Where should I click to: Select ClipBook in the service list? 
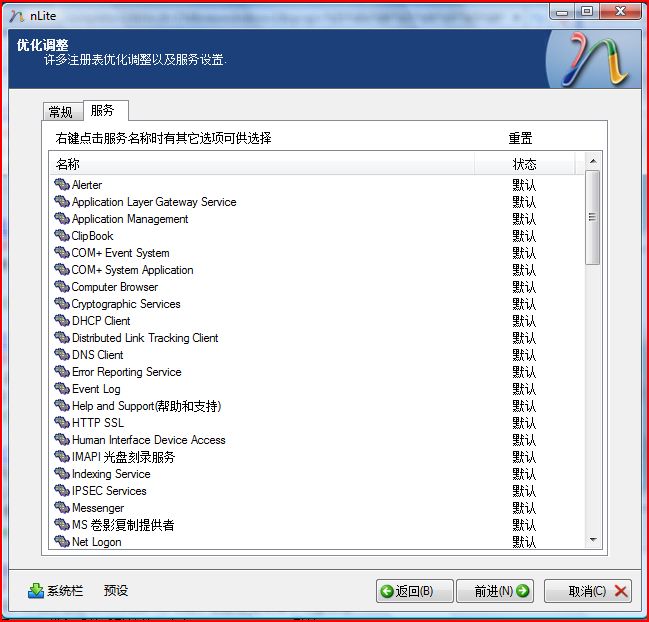92,235
